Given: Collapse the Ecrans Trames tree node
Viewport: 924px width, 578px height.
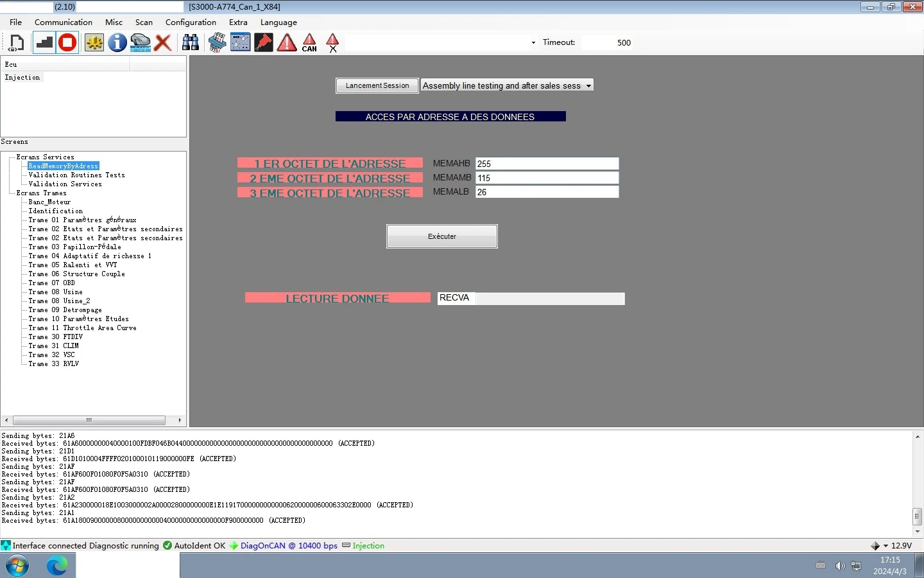Looking at the screenshot, I should click(x=11, y=193).
